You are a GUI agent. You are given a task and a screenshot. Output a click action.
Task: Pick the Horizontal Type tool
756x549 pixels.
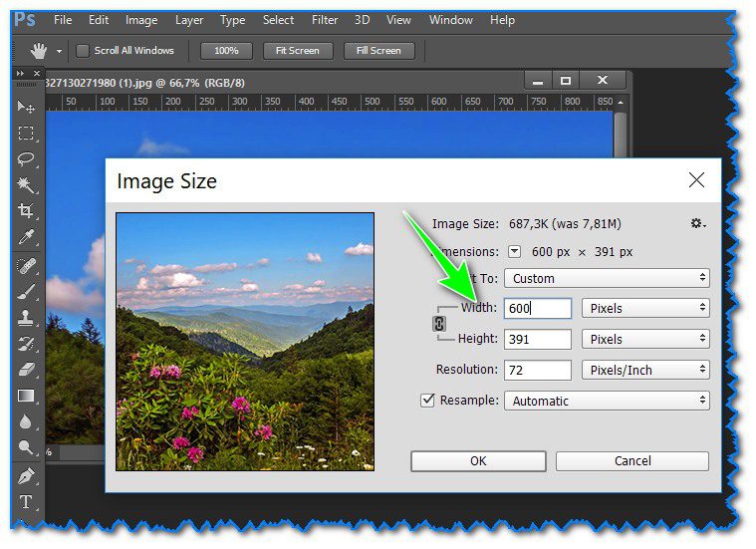(x=26, y=501)
